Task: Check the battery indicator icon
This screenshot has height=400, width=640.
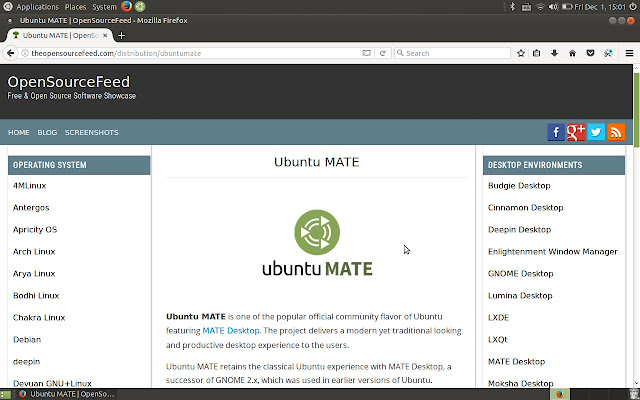Action: click(x=567, y=7)
